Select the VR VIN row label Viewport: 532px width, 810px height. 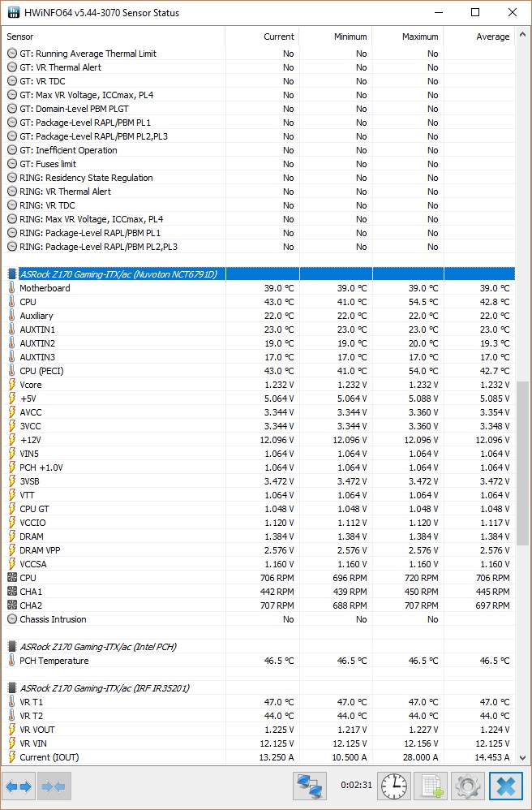[33, 743]
